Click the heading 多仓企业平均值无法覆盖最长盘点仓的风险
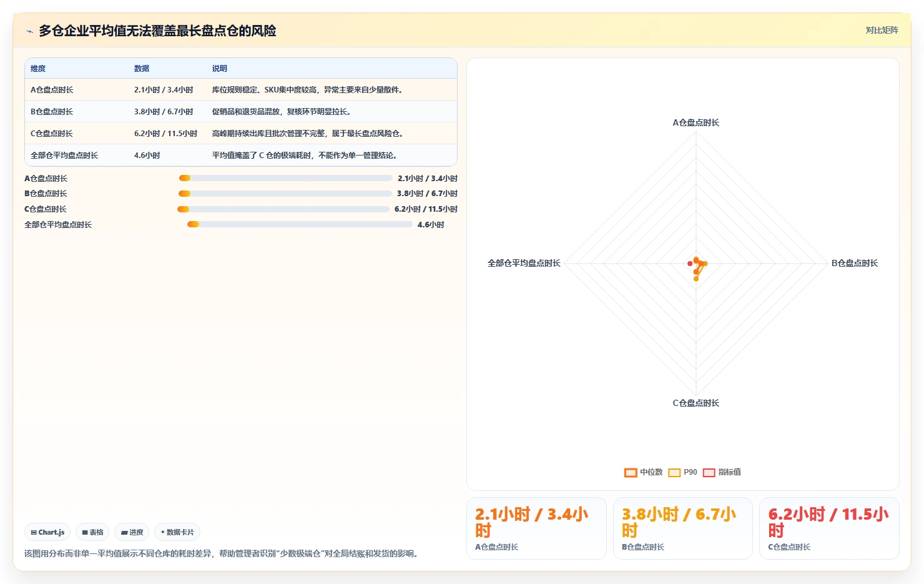924x584 pixels. click(x=157, y=31)
